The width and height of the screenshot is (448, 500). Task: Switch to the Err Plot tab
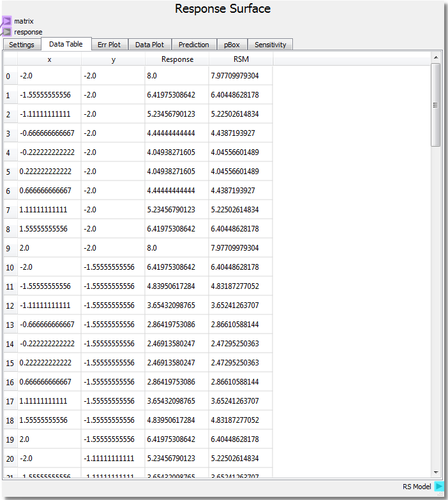(109, 45)
